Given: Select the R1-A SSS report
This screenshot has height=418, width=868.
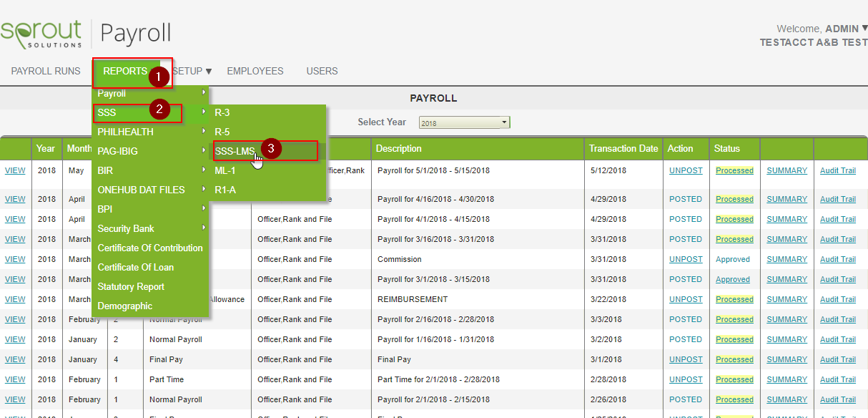Looking at the screenshot, I should 267,190.
